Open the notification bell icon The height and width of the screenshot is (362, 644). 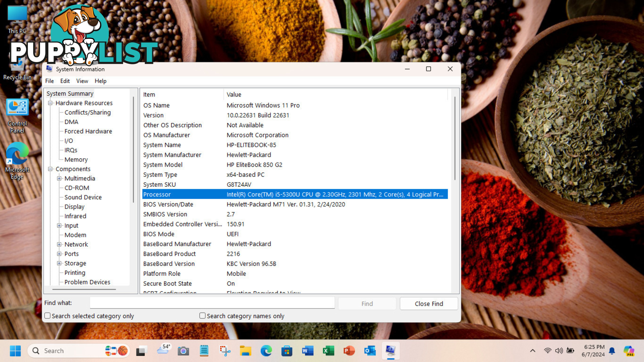pyautogui.click(x=612, y=351)
